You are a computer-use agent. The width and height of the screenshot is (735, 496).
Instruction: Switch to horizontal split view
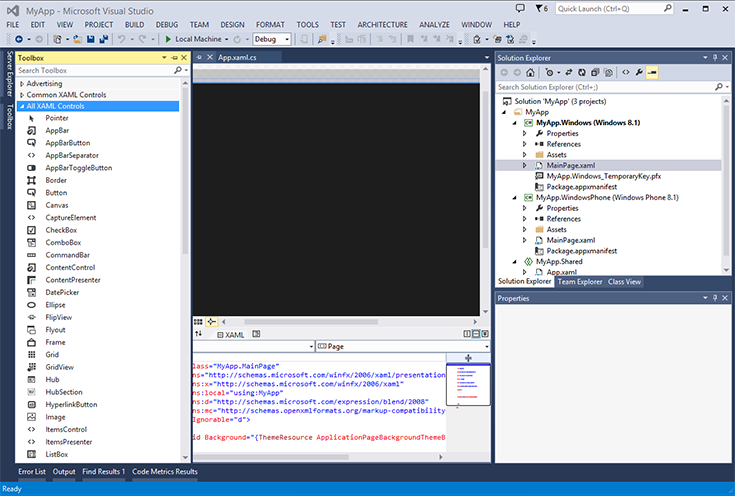[x=476, y=334]
